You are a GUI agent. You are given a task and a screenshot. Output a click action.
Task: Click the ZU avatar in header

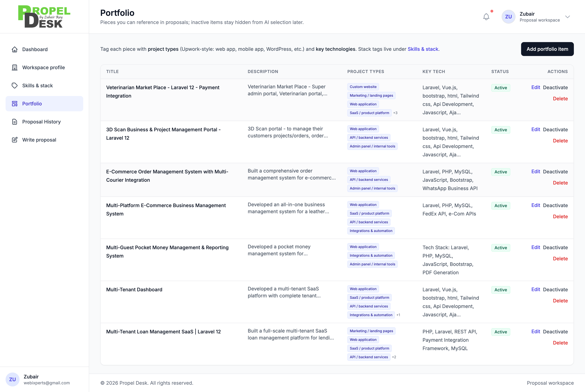click(508, 17)
